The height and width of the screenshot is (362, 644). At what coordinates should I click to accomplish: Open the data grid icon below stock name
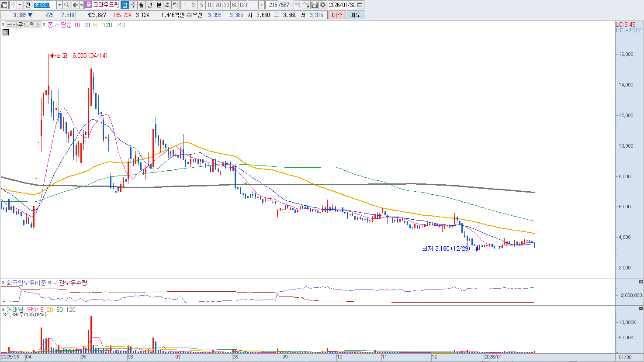coord(6,32)
